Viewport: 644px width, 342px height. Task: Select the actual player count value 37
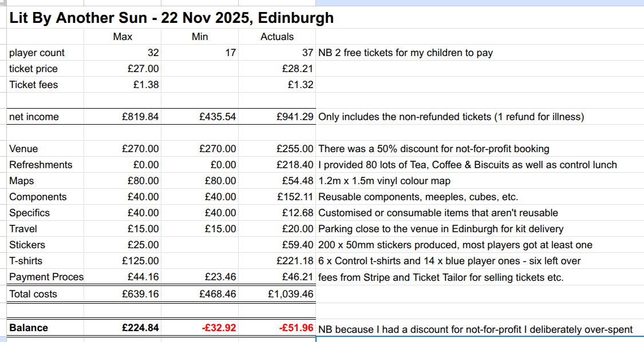pos(307,53)
